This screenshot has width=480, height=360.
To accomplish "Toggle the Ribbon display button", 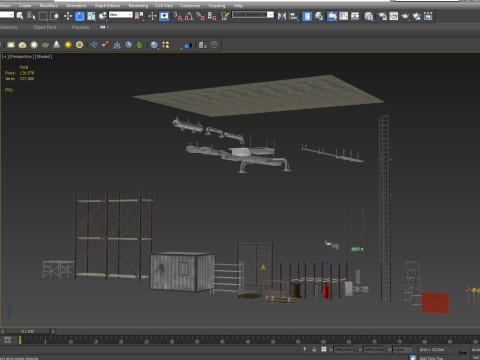I will 332,16.
